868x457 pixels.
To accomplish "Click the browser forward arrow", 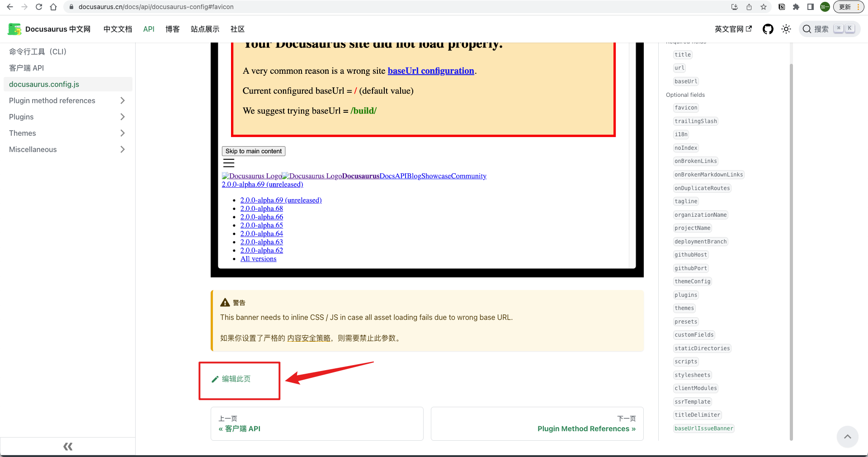I will [x=24, y=7].
